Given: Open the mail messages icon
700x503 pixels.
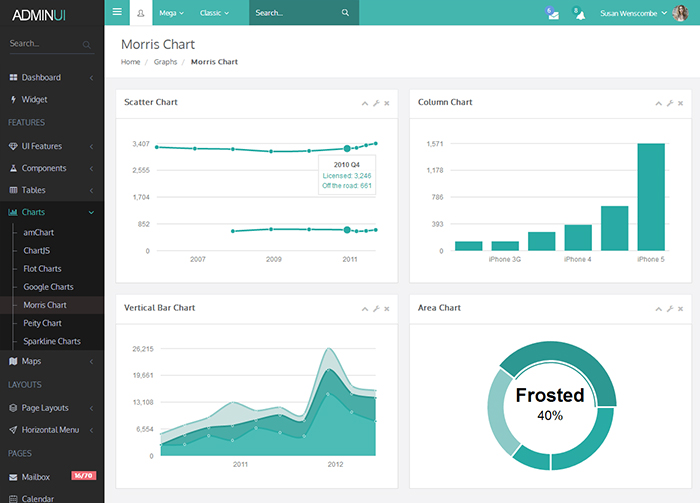Looking at the screenshot, I should click(552, 13).
